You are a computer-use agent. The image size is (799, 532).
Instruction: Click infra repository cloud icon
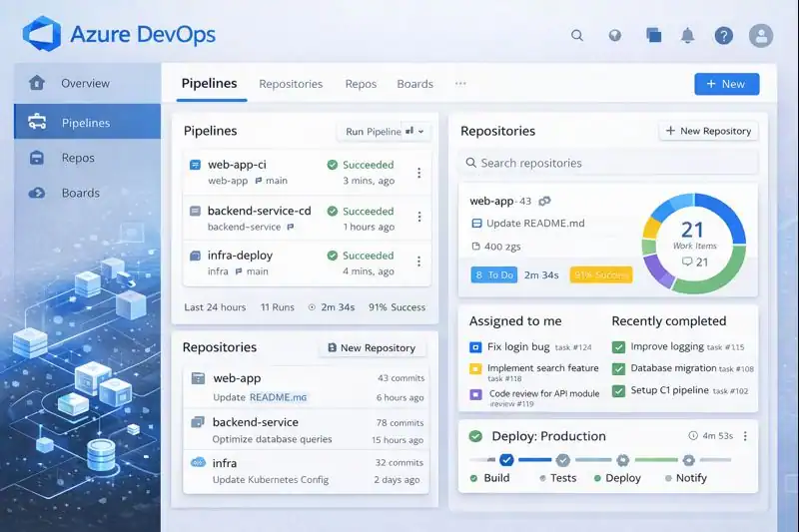click(x=198, y=462)
